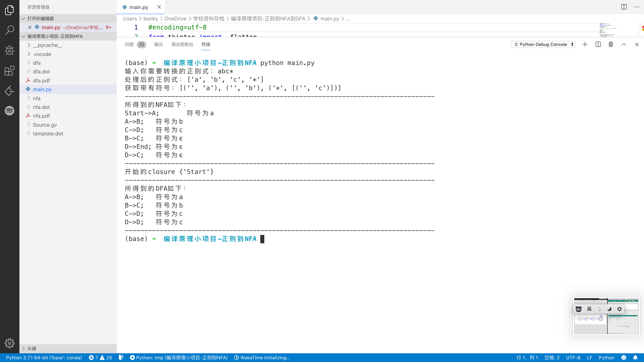
Task: Click the notifications bell in the status bar
Action: [636, 358]
